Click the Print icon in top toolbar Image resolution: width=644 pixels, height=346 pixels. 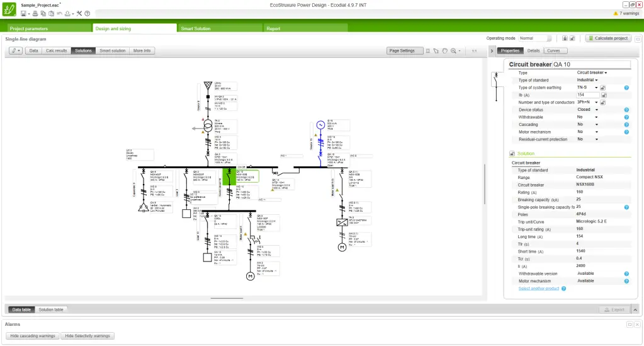click(x=35, y=14)
